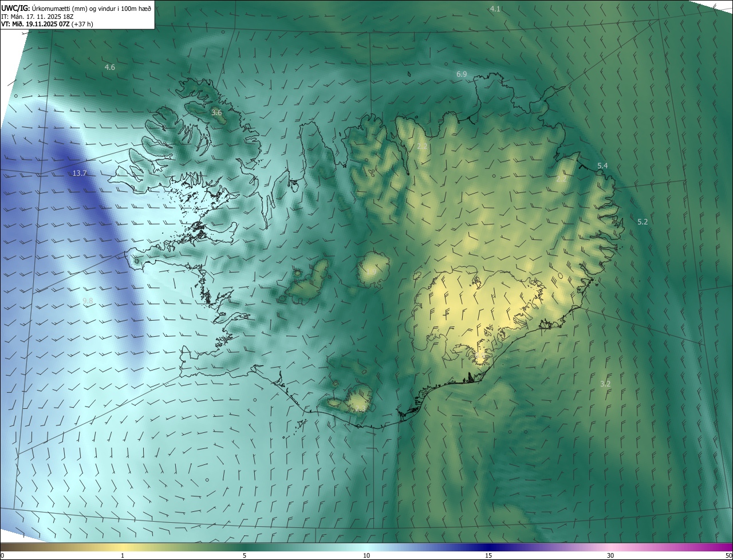Click the 6.9 value label
This screenshot has width=733, height=560.
462,74
